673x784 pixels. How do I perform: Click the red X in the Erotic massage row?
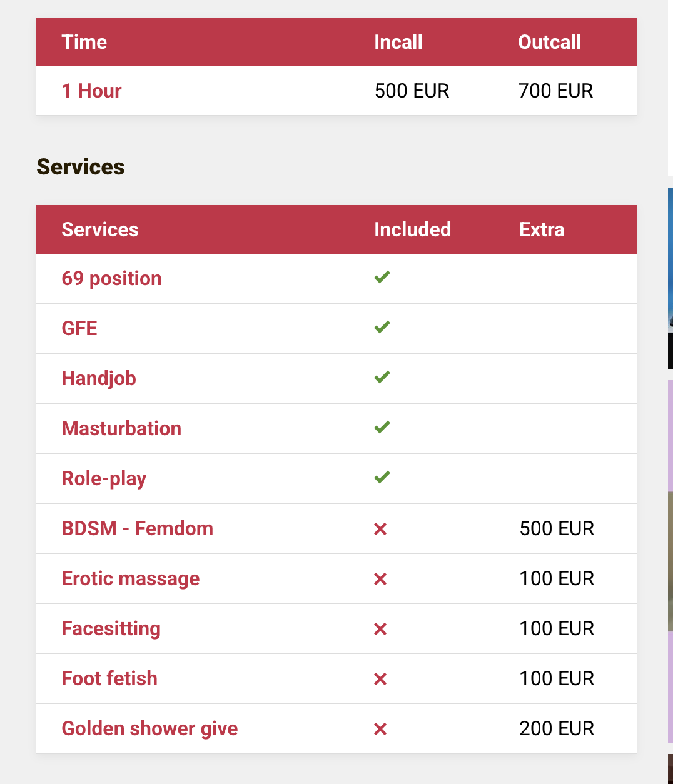[380, 579]
